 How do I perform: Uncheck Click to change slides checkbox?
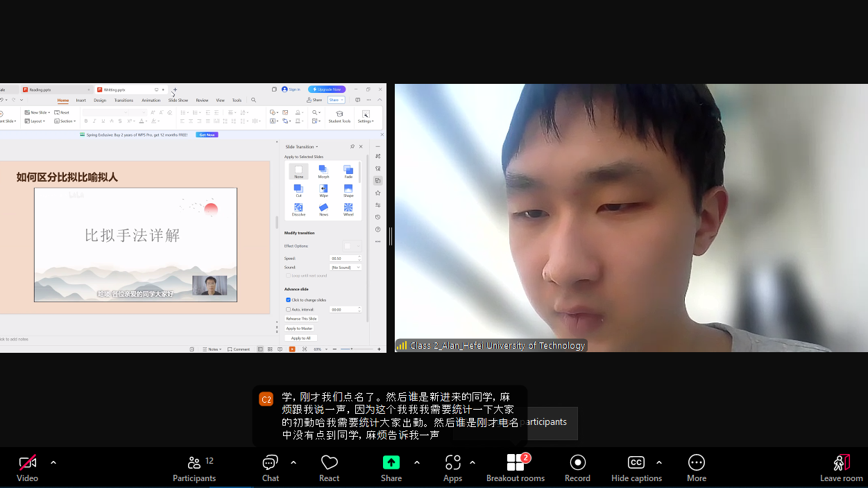[289, 300]
